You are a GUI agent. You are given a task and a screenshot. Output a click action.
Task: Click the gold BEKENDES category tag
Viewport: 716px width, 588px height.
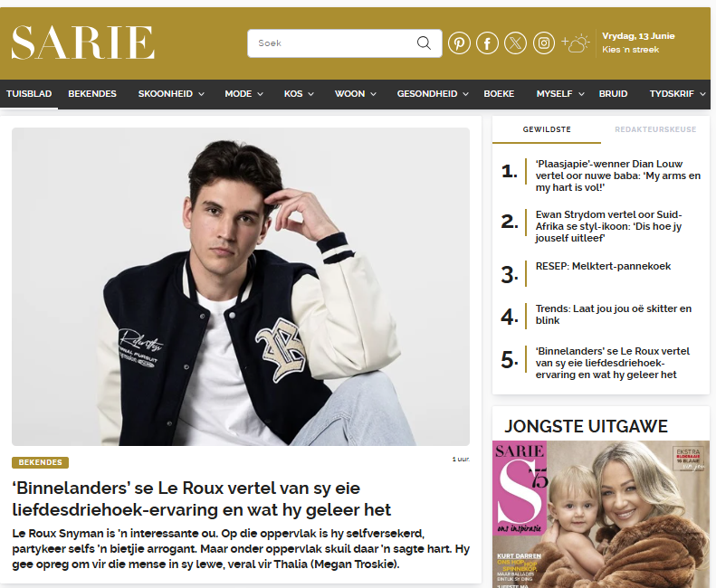[40, 462]
